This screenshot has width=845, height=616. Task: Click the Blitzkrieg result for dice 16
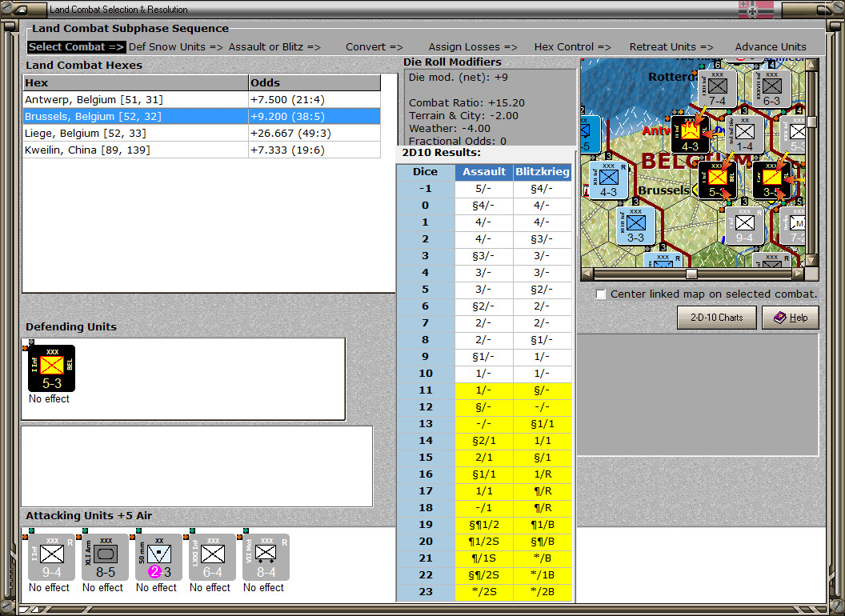(543, 474)
